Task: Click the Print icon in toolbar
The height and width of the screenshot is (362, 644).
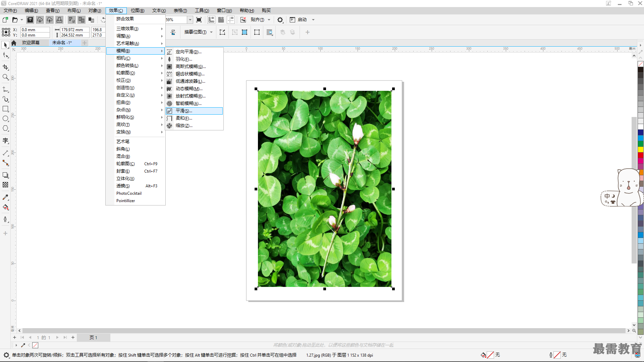Action: 59,20
